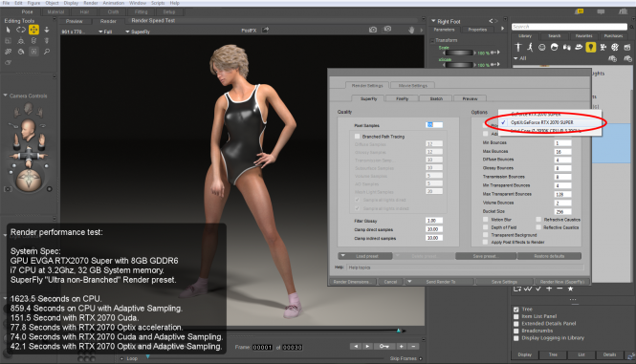This screenshot has width=636, height=364.
Task: Click the render camera icon in the preview toolbar
Action: (373, 30)
